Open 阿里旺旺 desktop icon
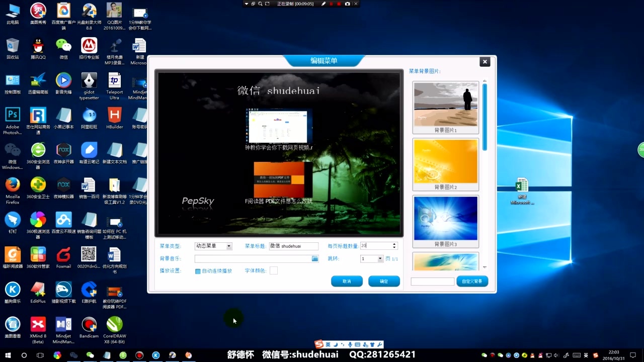 point(89,118)
